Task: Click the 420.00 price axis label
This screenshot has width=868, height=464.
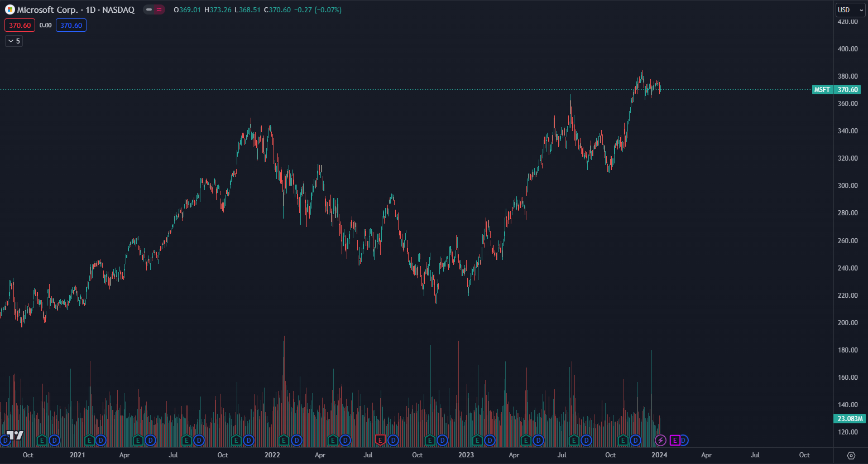Action: pos(848,22)
